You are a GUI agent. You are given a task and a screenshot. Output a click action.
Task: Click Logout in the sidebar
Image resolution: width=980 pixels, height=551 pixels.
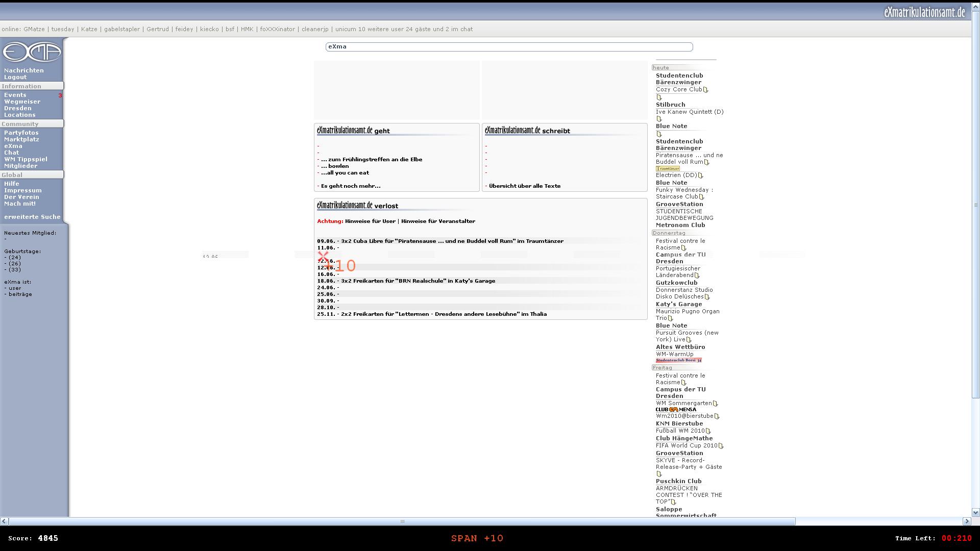tap(15, 77)
